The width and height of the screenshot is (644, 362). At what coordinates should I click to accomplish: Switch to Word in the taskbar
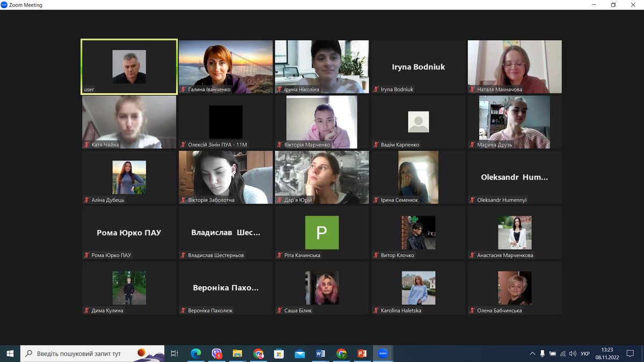pyautogui.click(x=320, y=353)
